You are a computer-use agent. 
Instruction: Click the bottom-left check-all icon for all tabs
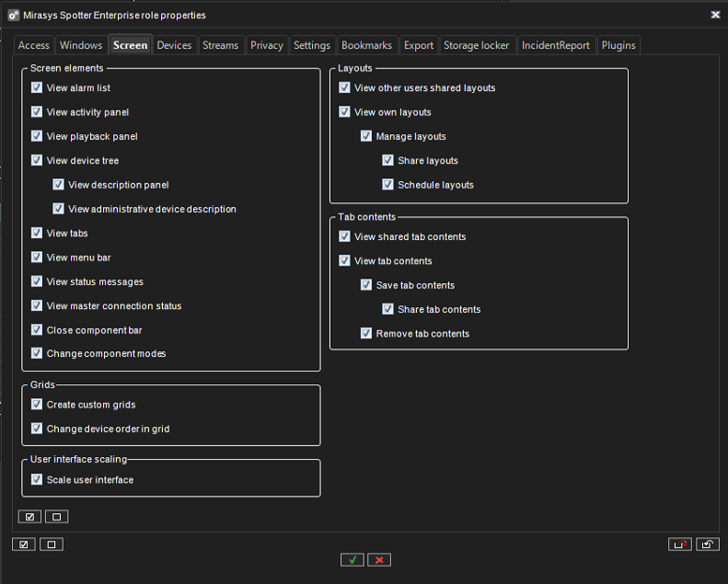[x=24, y=544]
